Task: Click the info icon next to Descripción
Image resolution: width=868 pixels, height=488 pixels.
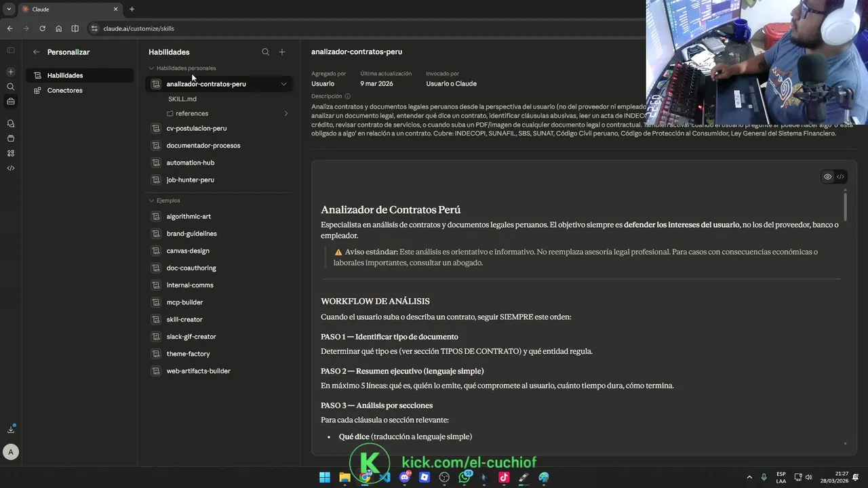Action: tap(348, 96)
